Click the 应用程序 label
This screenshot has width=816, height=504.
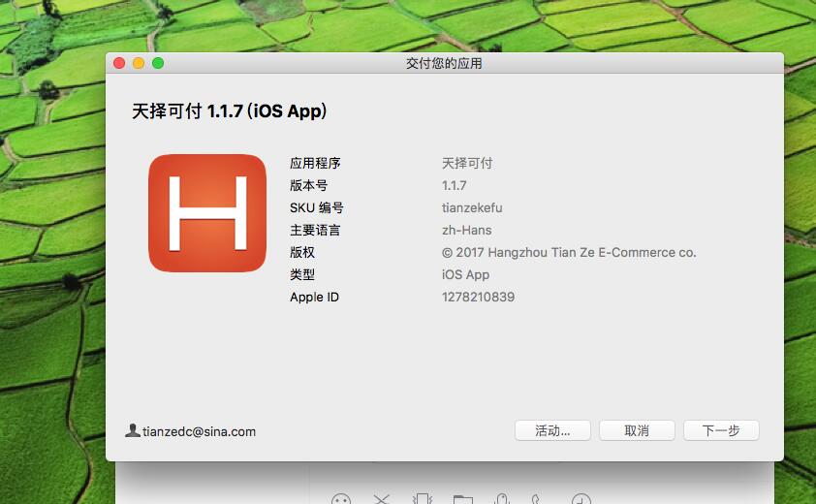pos(315,163)
